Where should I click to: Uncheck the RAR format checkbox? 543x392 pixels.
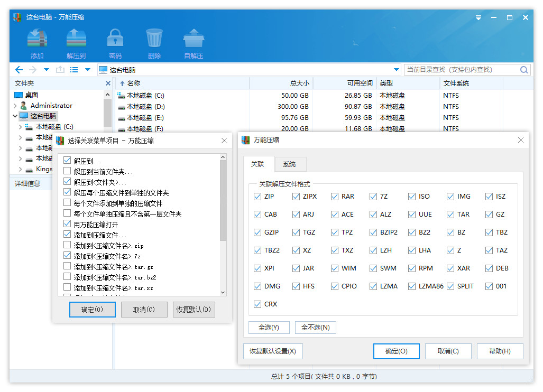point(335,197)
